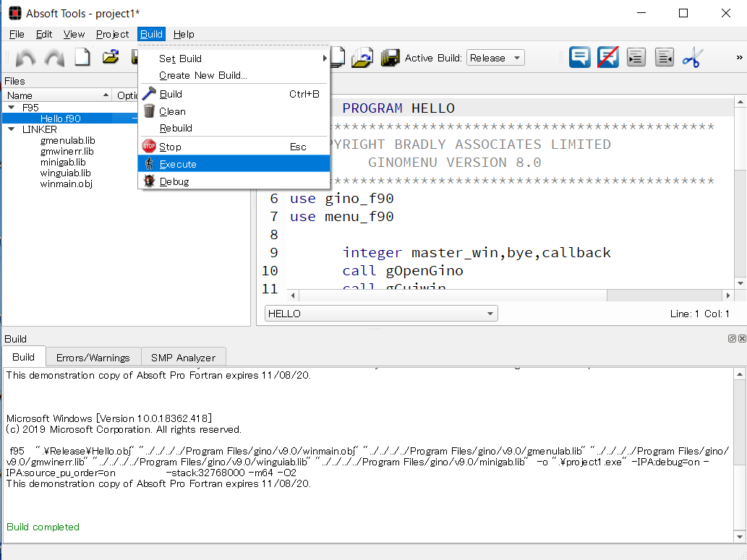The image size is (747, 560).
Task: Show more toolbar items with the chevron
Action: click(x=739, y=58)
